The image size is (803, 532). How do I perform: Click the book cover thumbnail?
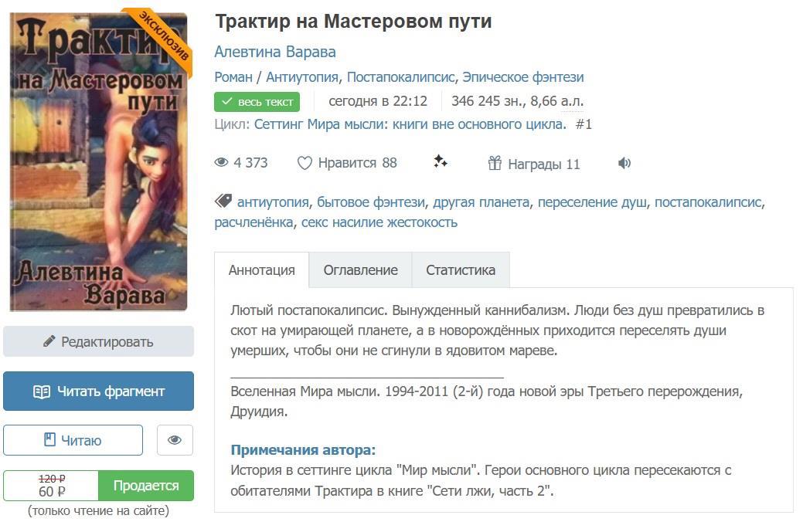(x=99, y=161)
